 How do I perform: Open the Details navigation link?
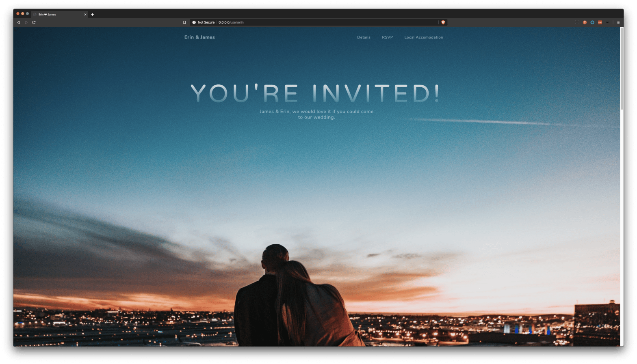click(x=364, y=37)
